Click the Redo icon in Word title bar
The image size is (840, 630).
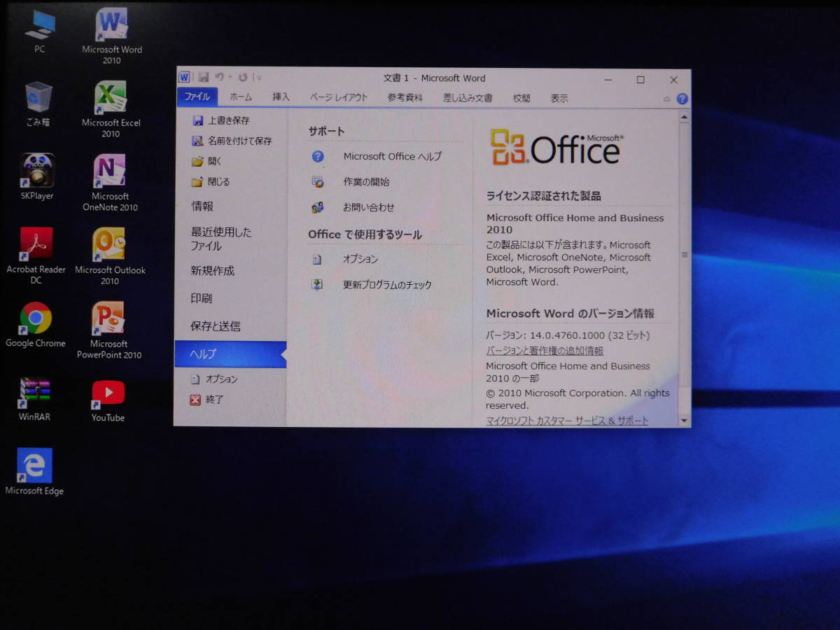click(x=242, y=77)
